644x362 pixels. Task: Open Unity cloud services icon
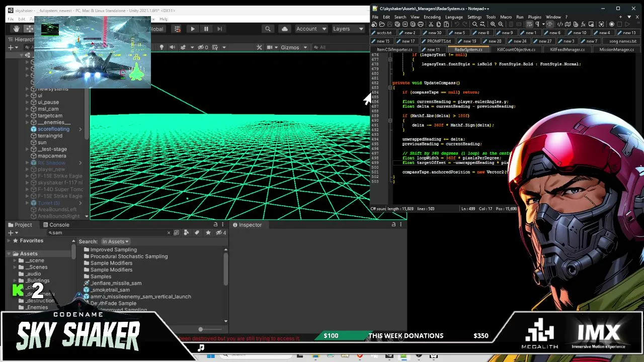(285, 29)
